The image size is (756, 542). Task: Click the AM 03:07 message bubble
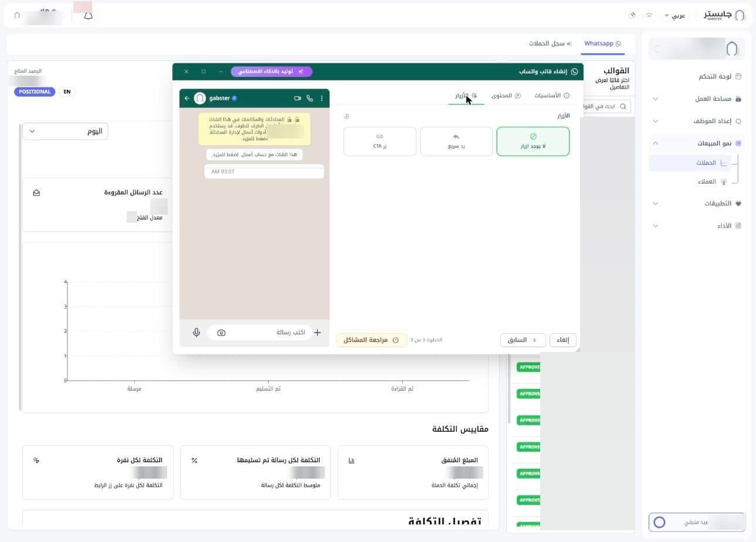pos(264,171)
